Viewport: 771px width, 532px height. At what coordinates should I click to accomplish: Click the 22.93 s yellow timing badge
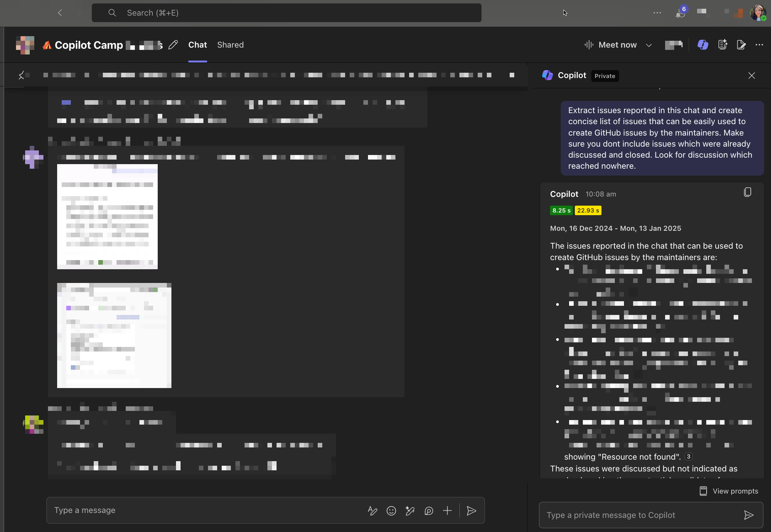pos(588,210)
